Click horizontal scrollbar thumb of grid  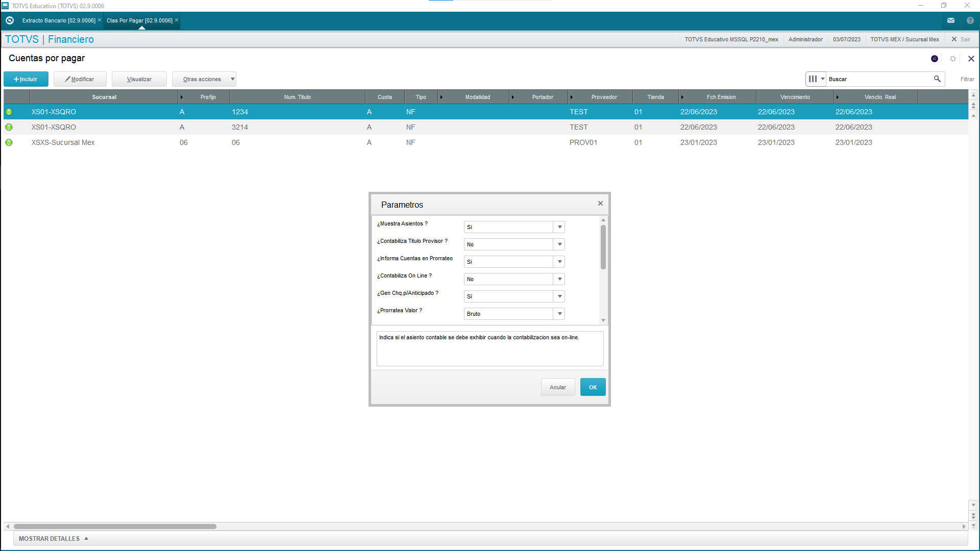[115, 526]
